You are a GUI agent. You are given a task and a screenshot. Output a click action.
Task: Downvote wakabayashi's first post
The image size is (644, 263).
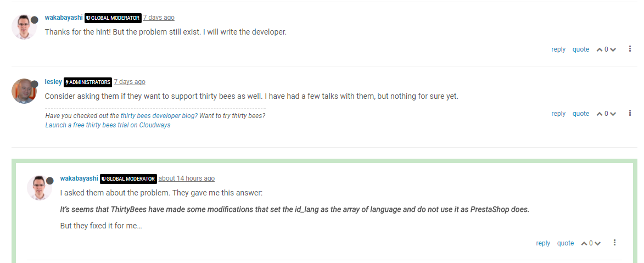613,50
